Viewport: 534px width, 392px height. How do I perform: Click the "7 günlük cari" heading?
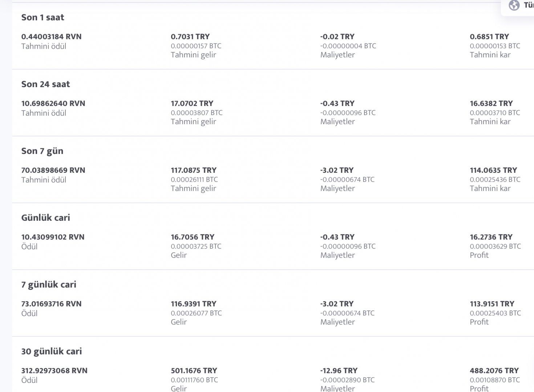pos(49,285)
